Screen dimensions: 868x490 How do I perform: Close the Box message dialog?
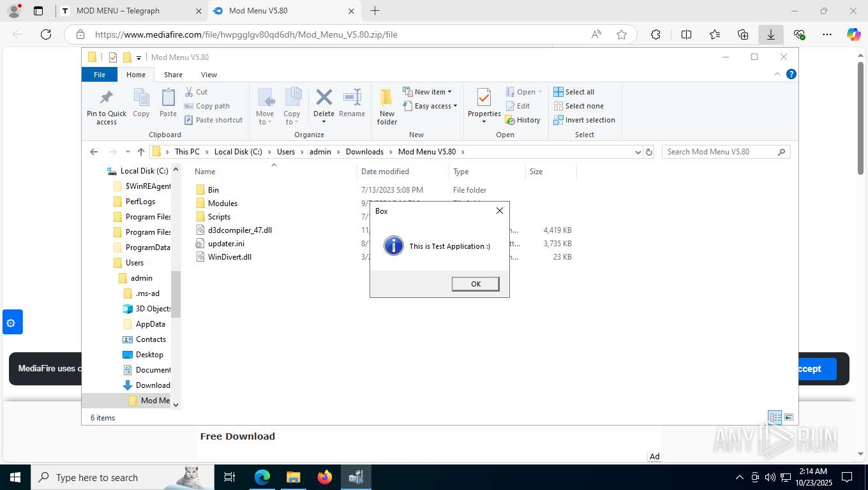pyautogui.click(x=500, y=211)
